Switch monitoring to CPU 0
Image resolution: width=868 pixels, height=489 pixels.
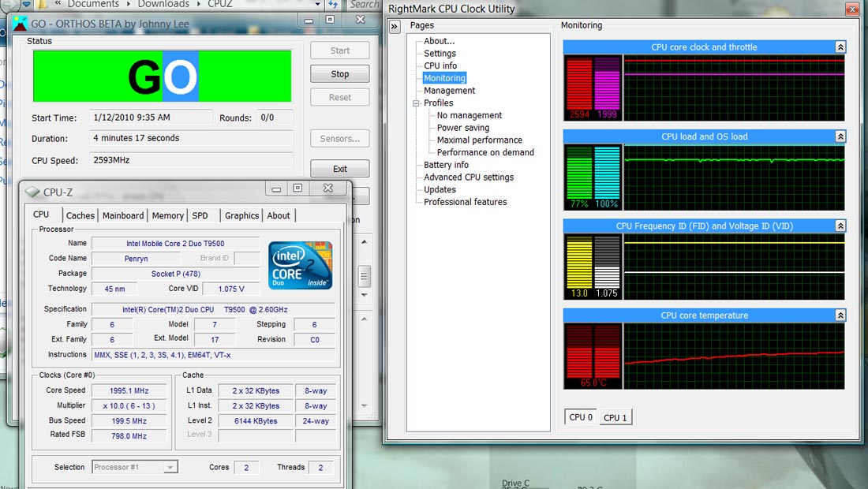[x=581, y=417]
